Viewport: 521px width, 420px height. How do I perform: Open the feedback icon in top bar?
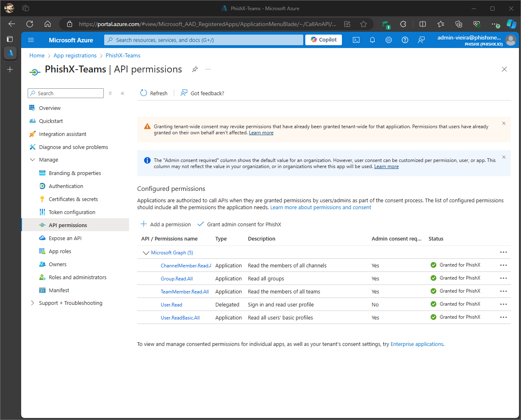click(421, 40)
